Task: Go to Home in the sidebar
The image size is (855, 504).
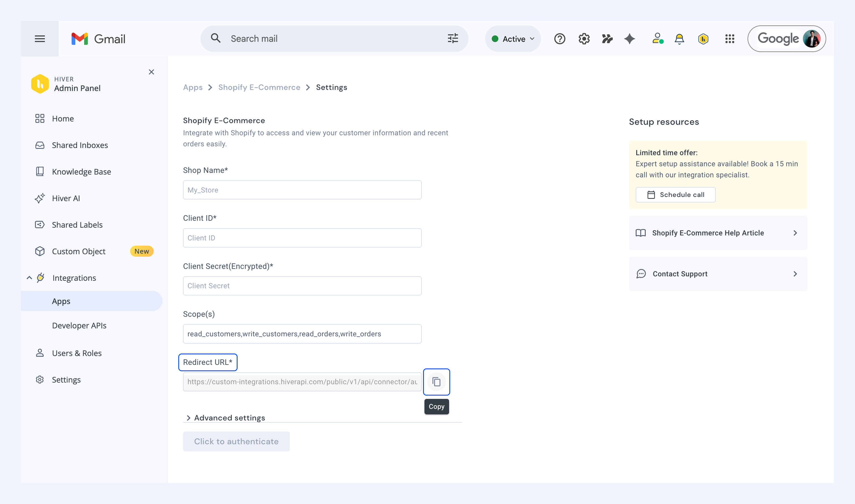Action: pos(63,118)
